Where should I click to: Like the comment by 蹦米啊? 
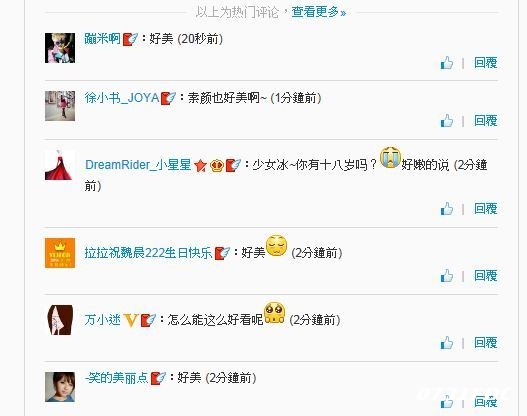coord(447,63)
